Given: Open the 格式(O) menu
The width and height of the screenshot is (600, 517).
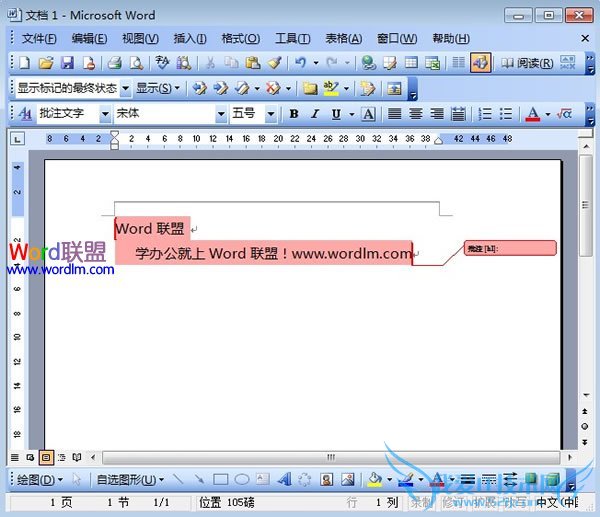Looking at the screenshot, I should pyautogui.click(x=241, y=38).
